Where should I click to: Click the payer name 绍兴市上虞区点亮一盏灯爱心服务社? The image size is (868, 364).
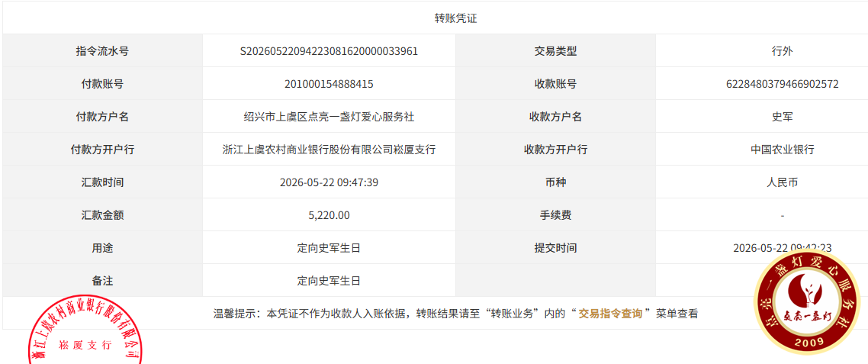(329, 117)
